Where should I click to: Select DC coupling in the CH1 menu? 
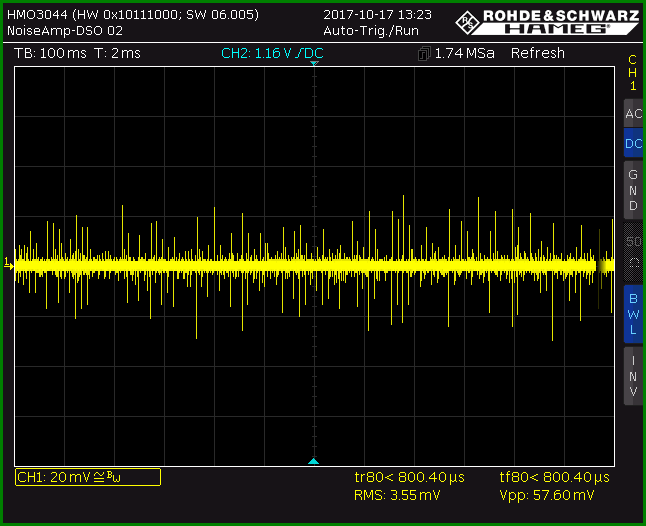633,143
